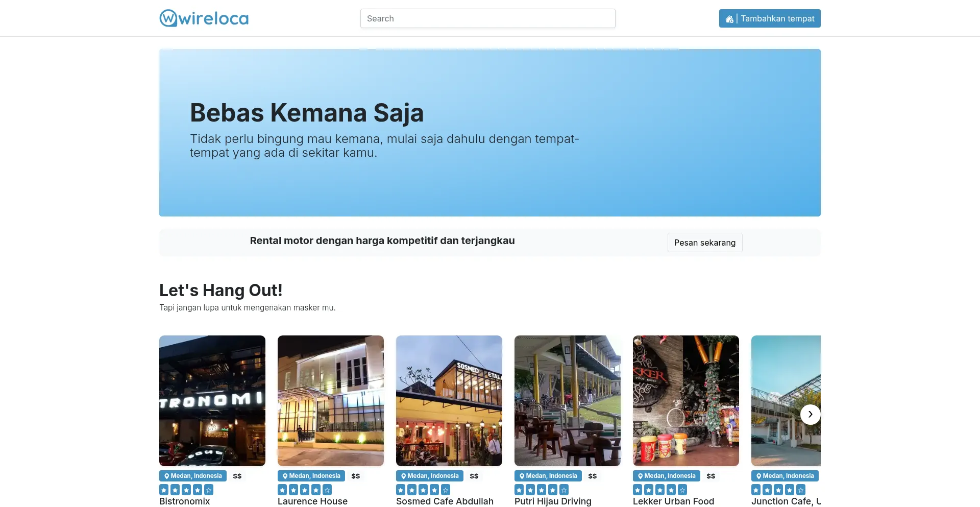Expand more places with the right chevron
Image resolution: width=980 pixels, height=507 pixels.
pos(810,414)
